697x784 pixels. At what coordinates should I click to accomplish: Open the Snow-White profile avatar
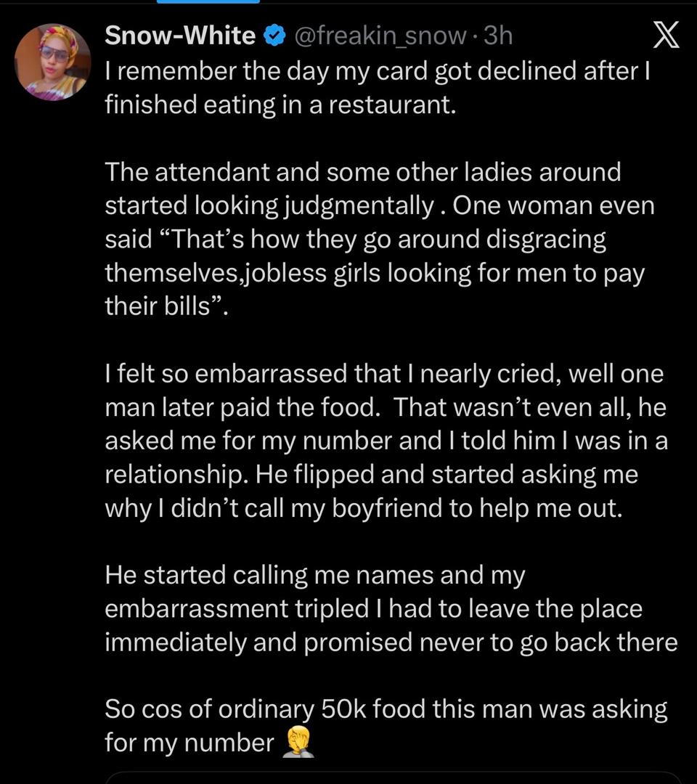pos(52,62)
